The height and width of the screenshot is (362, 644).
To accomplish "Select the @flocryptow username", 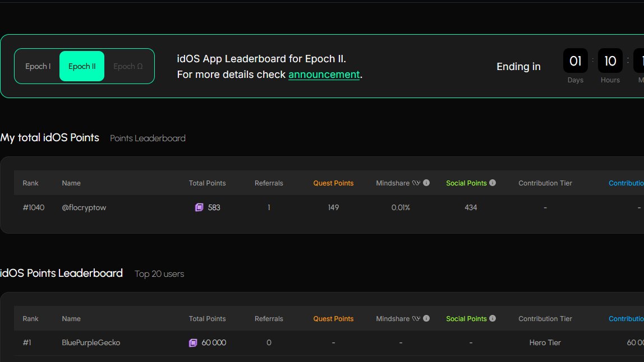I will click(84, 208).
